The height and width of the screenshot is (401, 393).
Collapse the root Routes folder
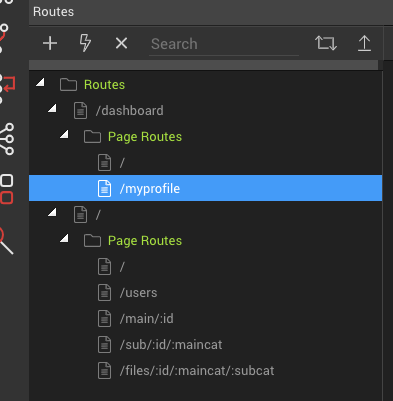[x=40, y=82]
